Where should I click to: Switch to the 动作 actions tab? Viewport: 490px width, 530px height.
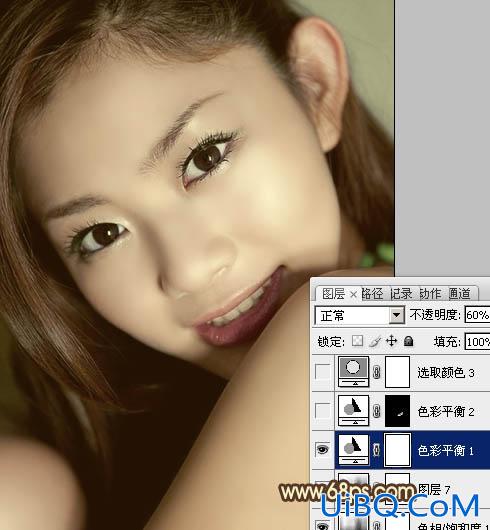tap(430, 294)
